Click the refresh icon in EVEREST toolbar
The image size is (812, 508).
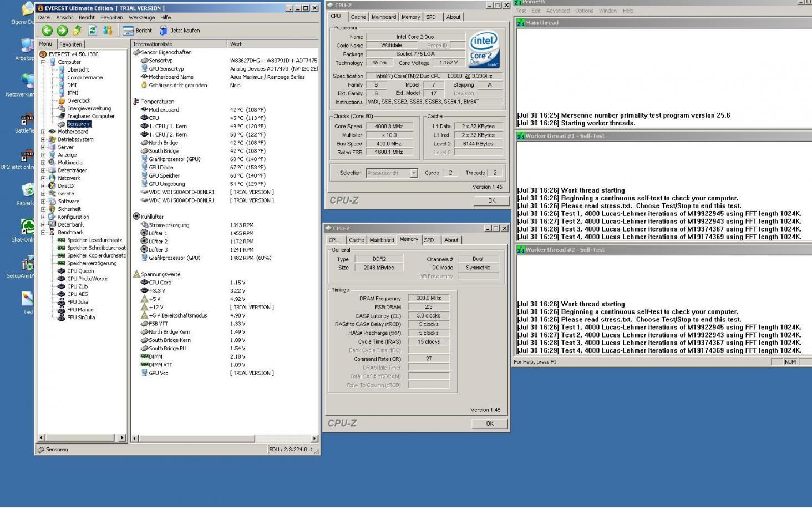tap(93, 31)
